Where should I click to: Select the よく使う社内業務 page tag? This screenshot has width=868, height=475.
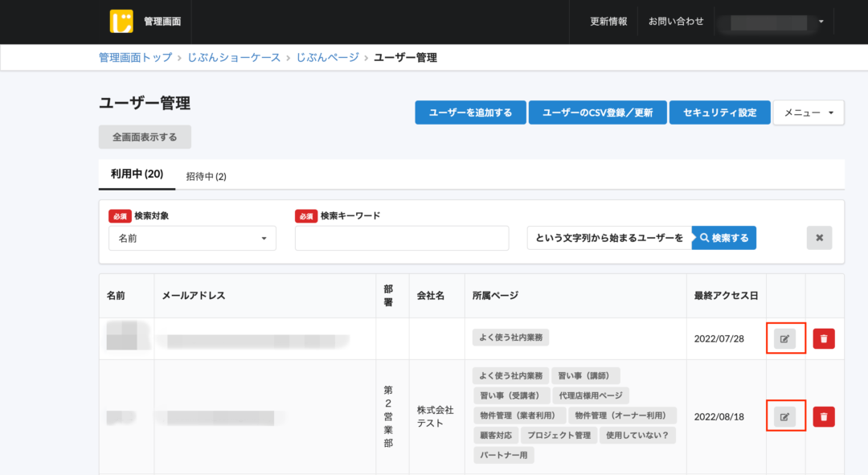(510, 337)
